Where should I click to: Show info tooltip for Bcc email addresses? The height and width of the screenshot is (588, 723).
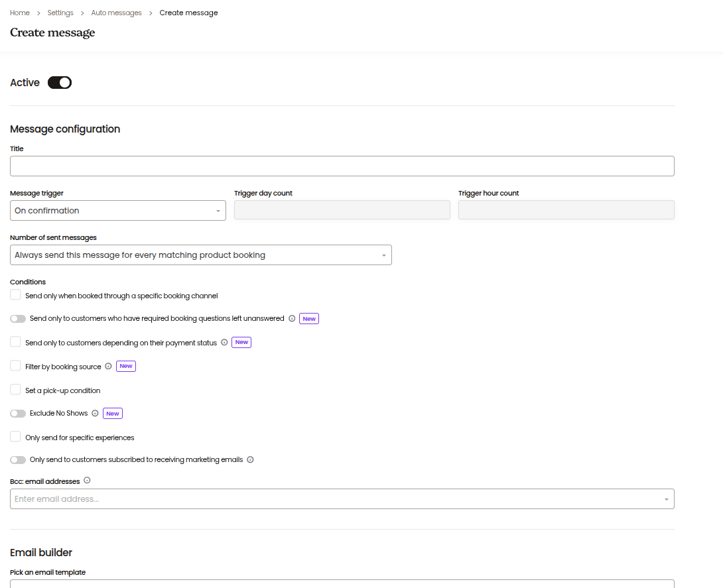coord(87,481)
